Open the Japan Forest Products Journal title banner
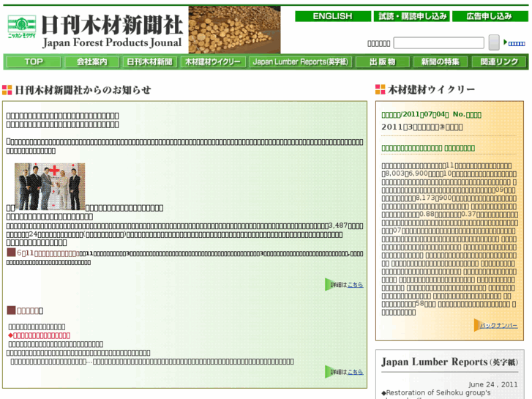 112,31
